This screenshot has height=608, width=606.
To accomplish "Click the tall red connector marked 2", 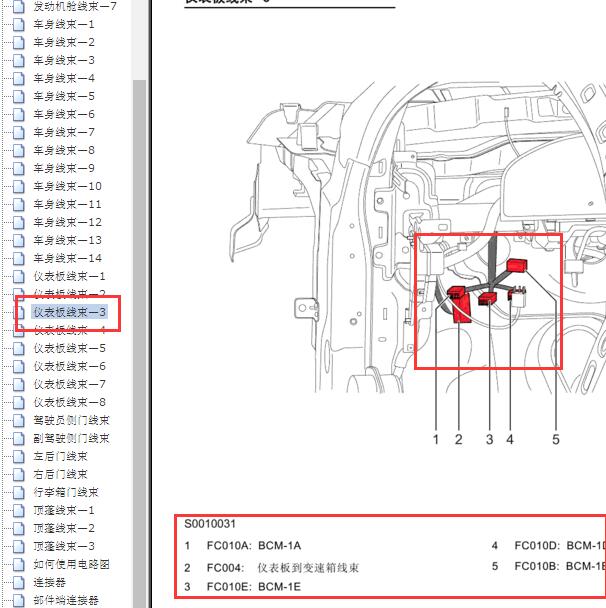I will click(x=461, y=307).
